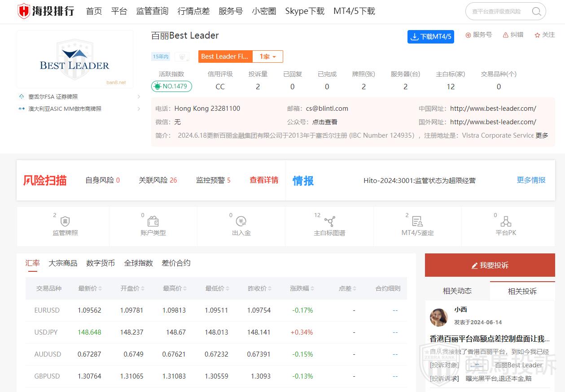Viewport: 565px width, 392px height.
Task: Click the search magnifier icon
Action: tap(536, 12)
